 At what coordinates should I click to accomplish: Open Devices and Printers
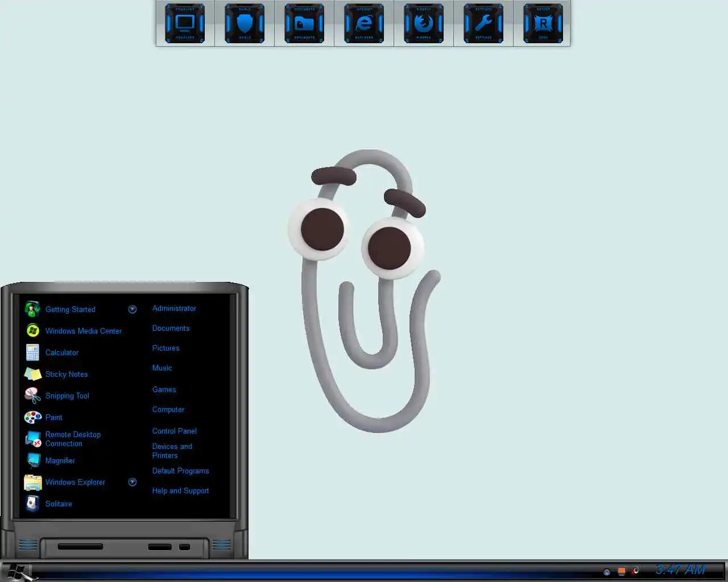[x=172, y=451]
